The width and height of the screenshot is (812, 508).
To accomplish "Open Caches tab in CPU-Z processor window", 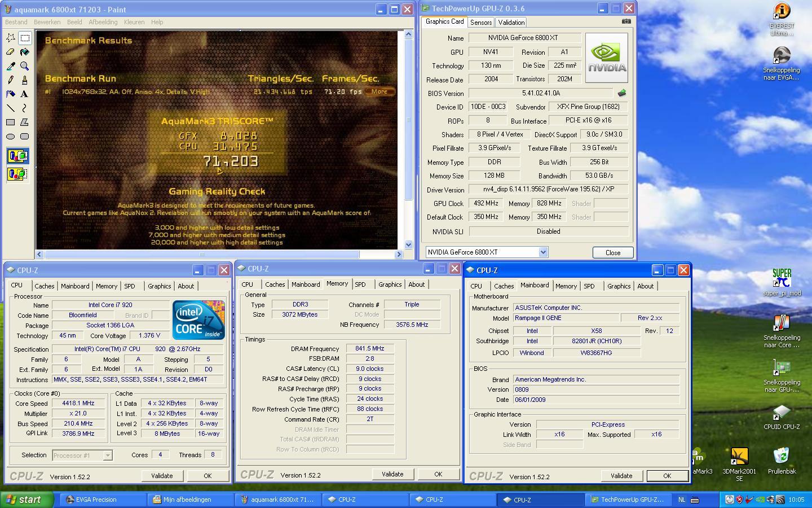I will (x=45, y=286).
